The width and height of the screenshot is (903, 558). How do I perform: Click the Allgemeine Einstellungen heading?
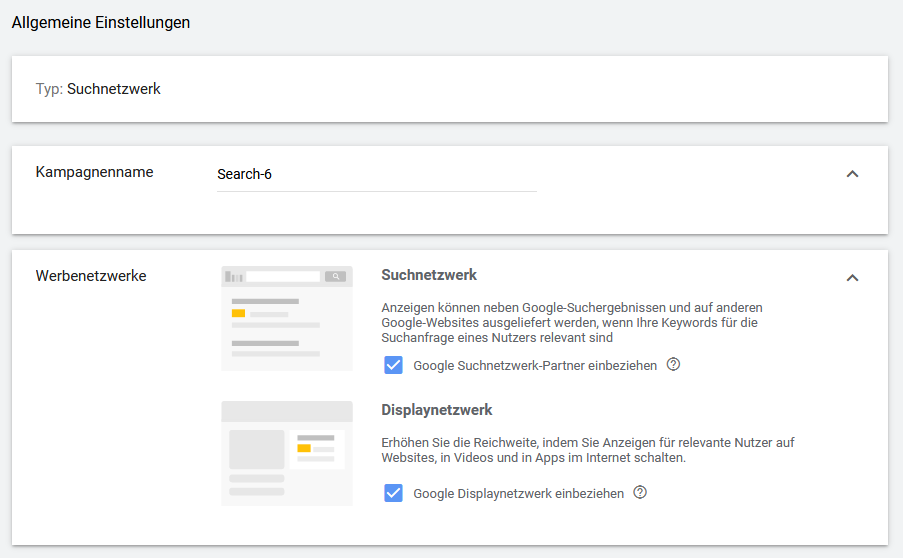(101, 22)
